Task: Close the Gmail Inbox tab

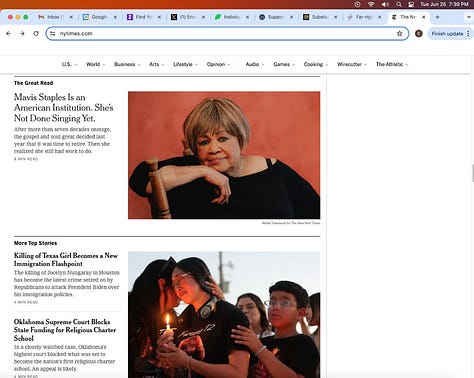Action: pos(71,17)
